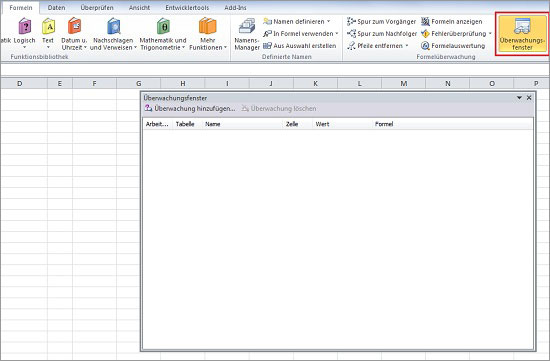Click In Formel verwenden
Screen dimensions: 550x361
coord(301,34)
